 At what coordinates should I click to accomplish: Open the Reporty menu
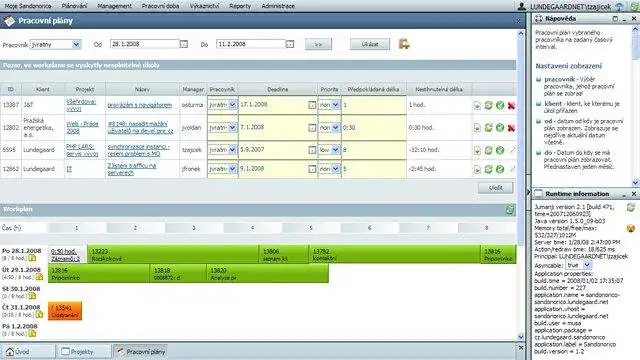(240, 6)
